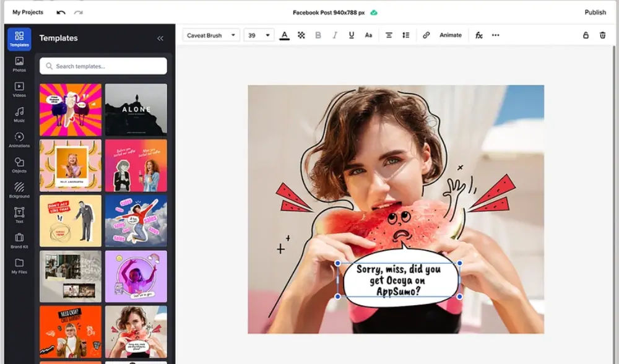Collapse the Templates panel with double chevron
Image resolution: width=619 pixels, height=364 pixels.
160,38
